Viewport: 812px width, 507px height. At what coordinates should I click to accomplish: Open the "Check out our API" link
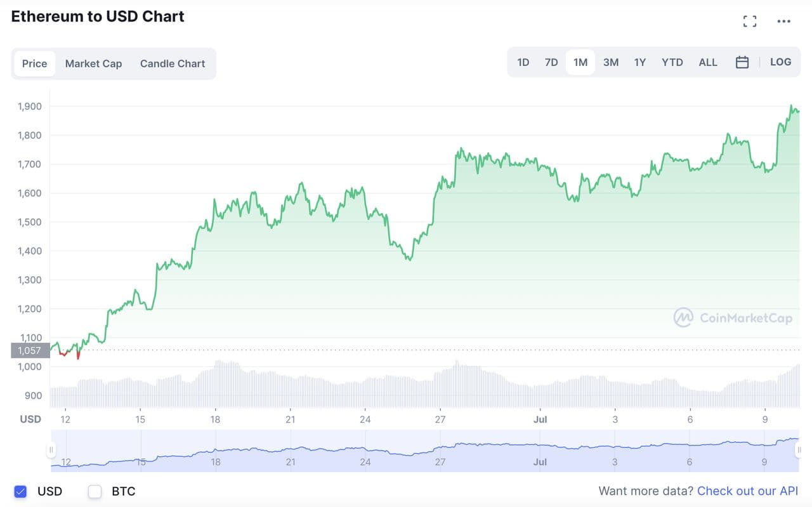point(747,491)
